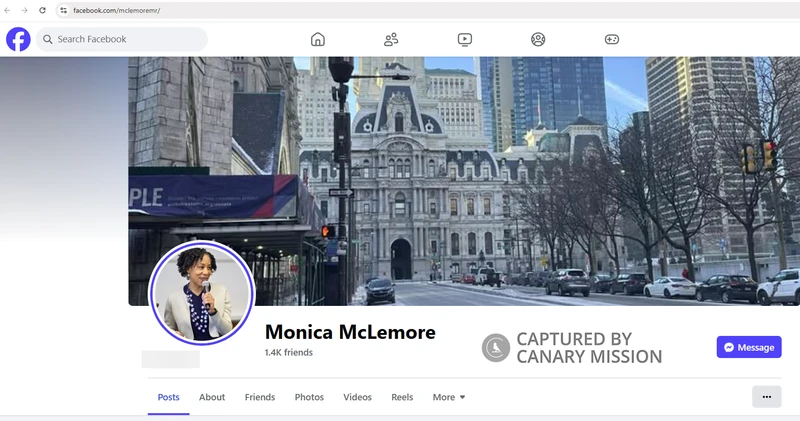
Task: Switch to the Friends tab
Action: pos(260,397)
